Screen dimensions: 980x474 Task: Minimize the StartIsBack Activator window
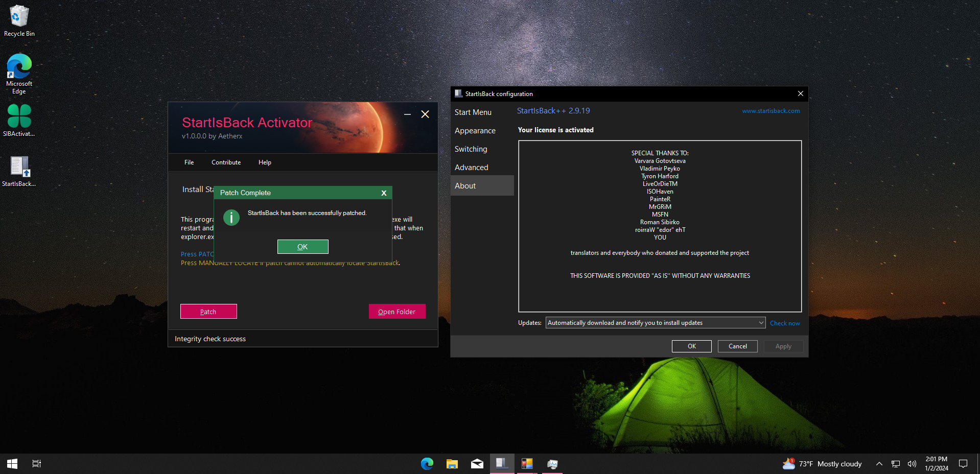tap(407, 114)
